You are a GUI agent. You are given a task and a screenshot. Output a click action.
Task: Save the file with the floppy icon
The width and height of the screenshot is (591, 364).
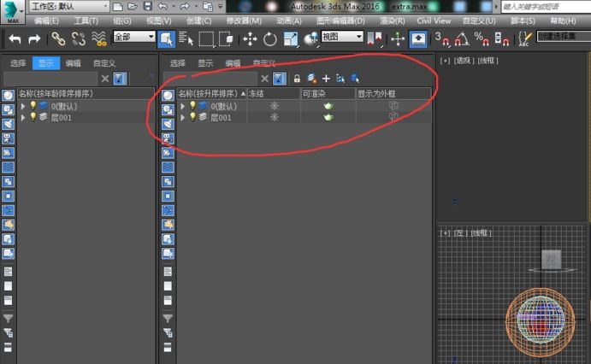pyautogui.click(x=148, y=6)
